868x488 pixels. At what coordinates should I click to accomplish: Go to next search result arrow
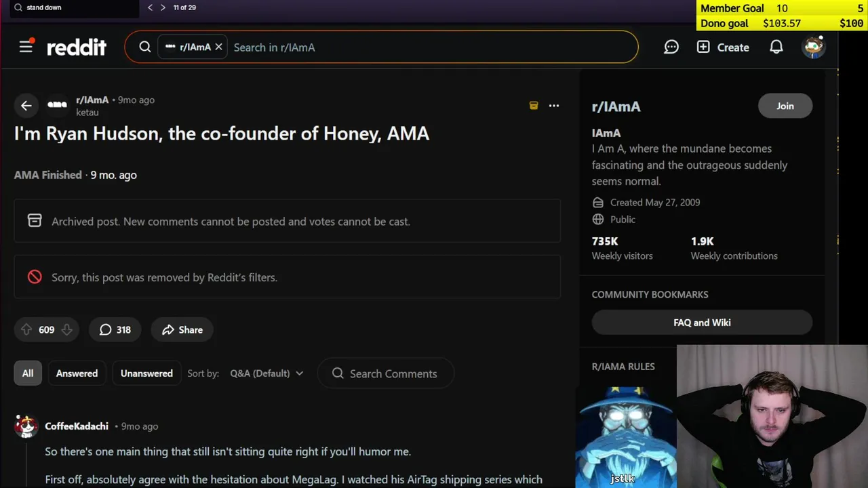coord(163,7)
